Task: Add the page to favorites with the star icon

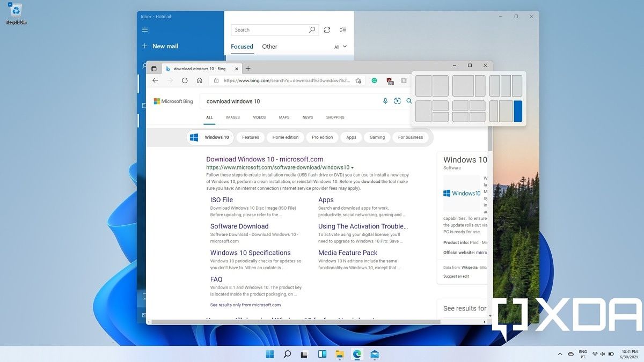Action: pos(358,80)
